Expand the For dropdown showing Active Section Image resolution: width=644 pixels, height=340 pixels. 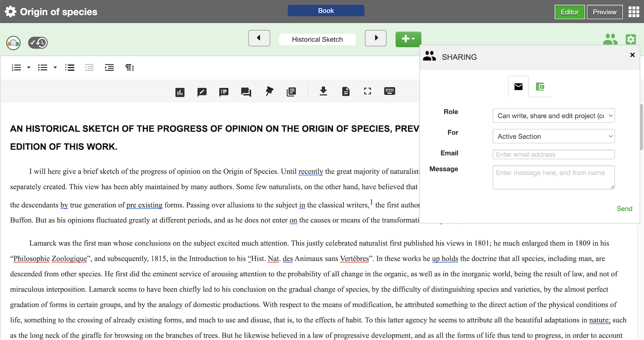553,136
